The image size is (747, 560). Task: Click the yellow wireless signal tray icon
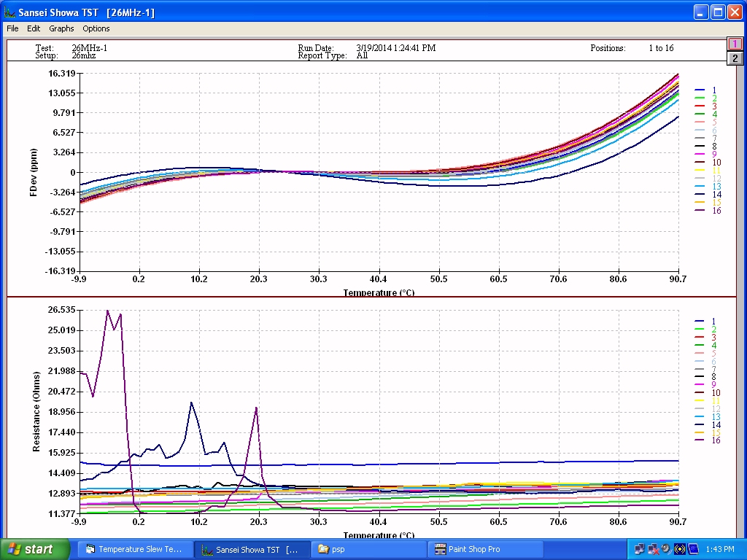679,549
